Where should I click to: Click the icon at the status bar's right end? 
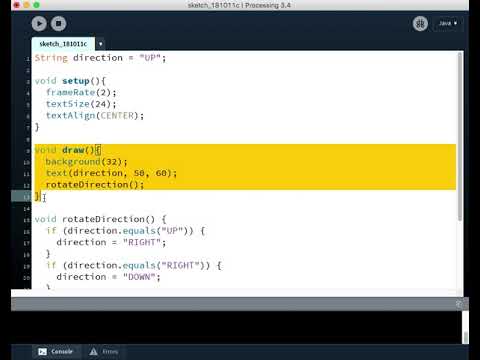pyautogui.click(x=459, y=304)
